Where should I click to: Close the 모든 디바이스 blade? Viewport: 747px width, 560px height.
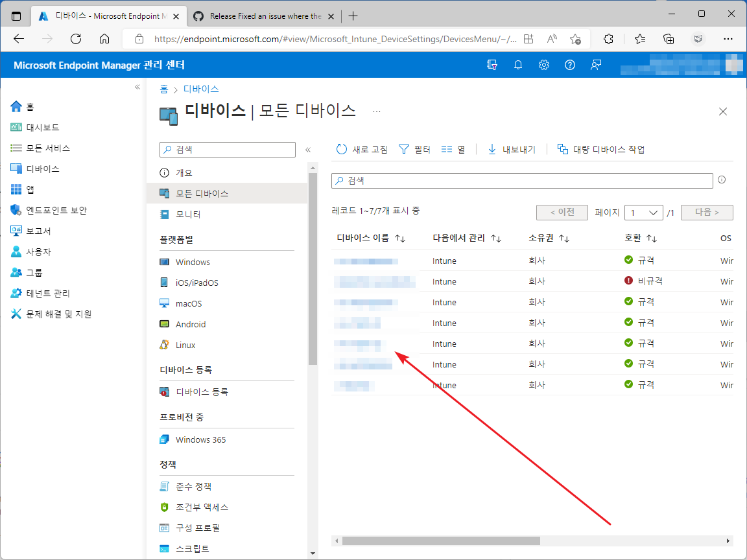tap(723, 111)
